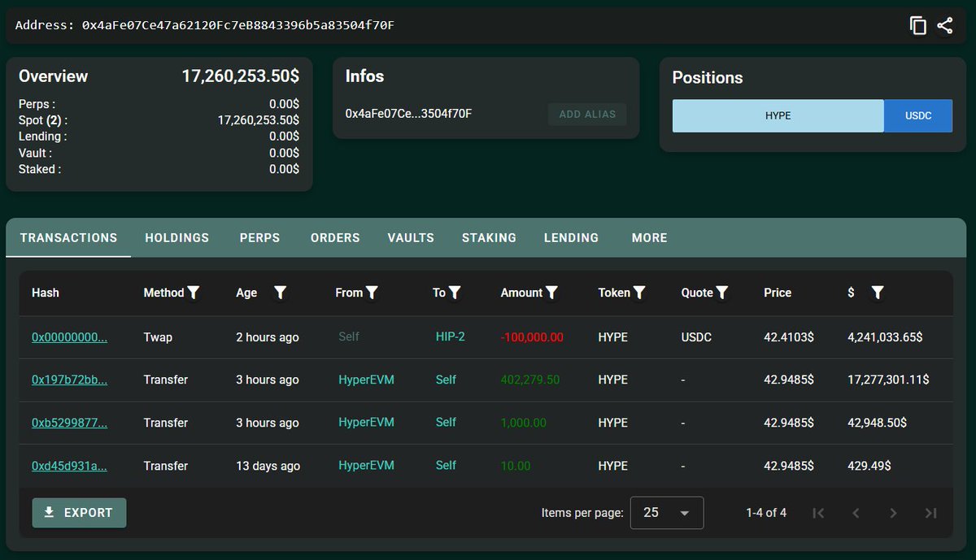Click the Overview total 17,260,253.50$
The height and width of the screenshot is (560, 976).
[240, 76]
